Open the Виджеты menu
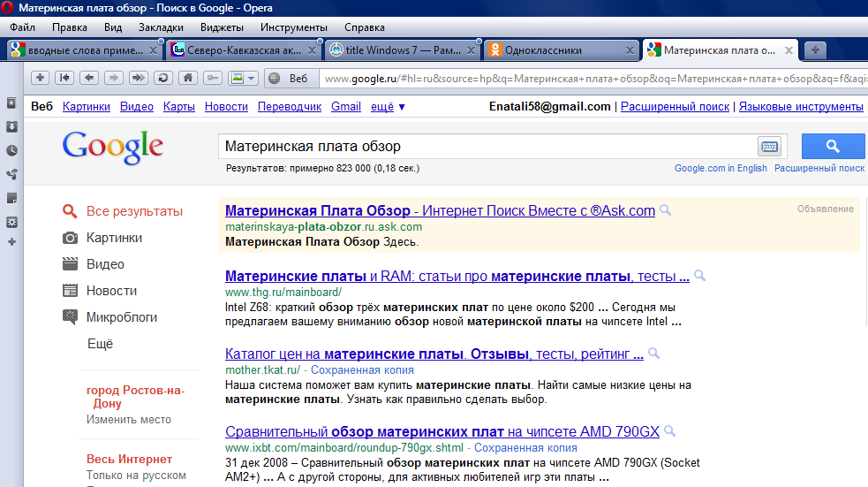This screenshot has width=868, height=487. pos(222,27)
